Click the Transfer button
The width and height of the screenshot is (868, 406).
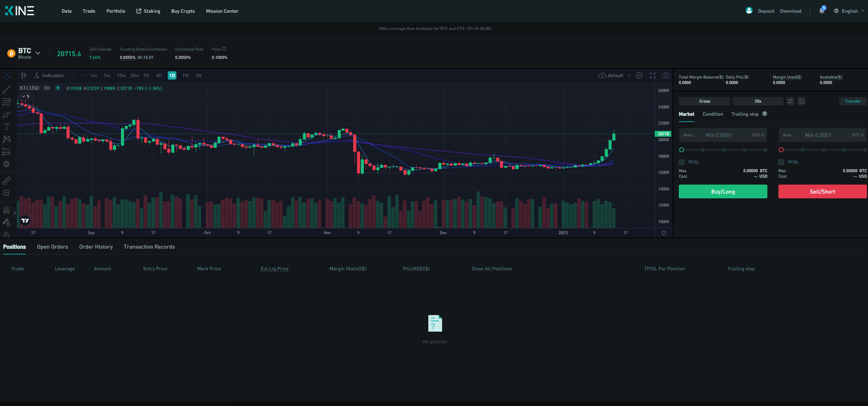click(853, 101)
